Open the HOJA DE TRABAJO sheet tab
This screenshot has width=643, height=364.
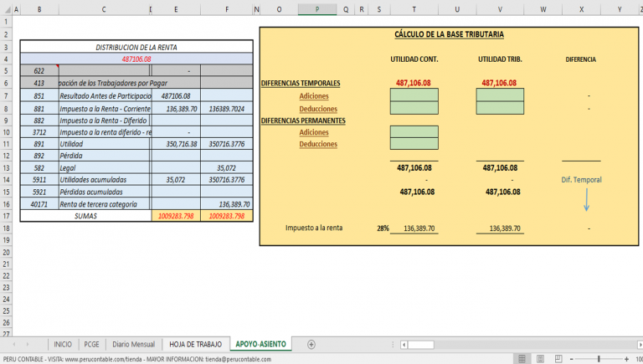(196, 344)
